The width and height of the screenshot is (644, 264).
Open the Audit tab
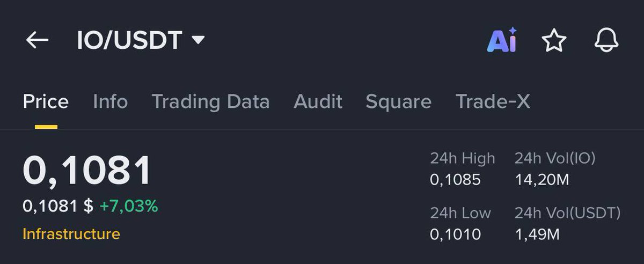(x=318, y=101)
